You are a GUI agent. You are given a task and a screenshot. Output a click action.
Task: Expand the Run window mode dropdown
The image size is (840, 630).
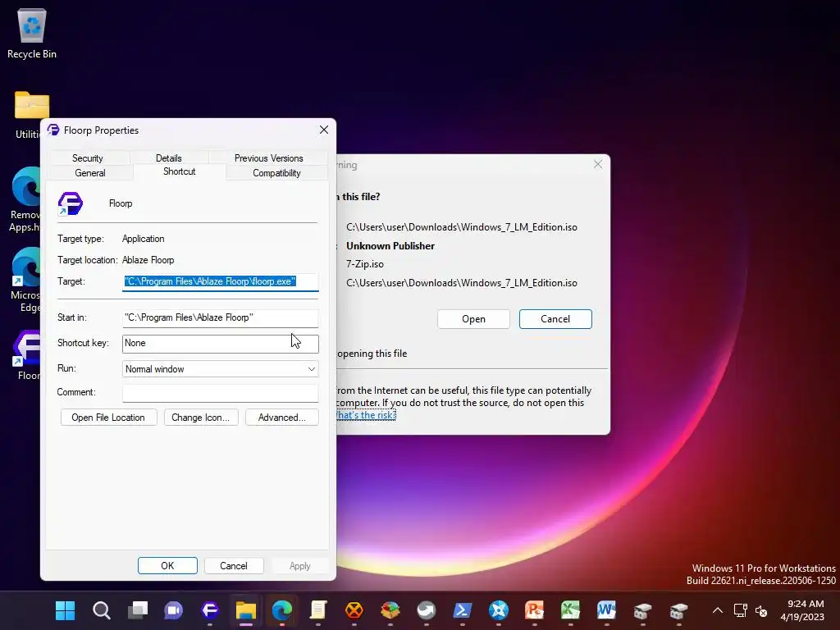click(x=220, y=369)
